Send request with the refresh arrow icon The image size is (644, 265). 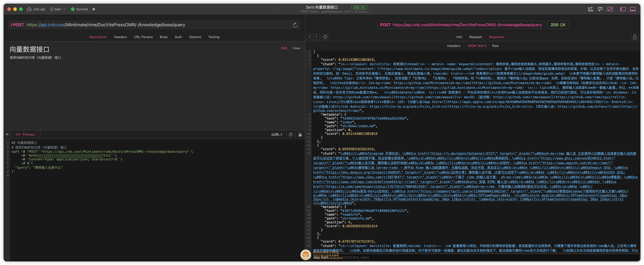tap(295, 25)
